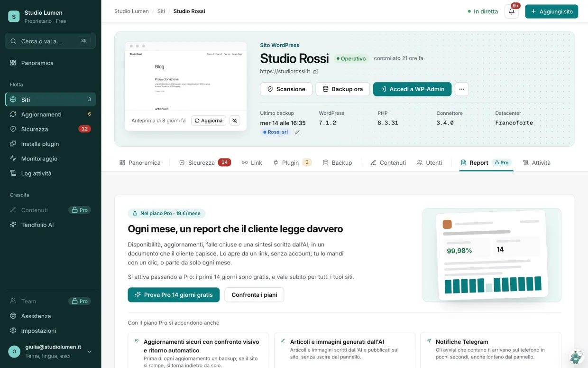Image resolution: width=588 pixels, height=368 pixels.
Task: Click the Notifiche Telegram card
Action: [491, 350]
